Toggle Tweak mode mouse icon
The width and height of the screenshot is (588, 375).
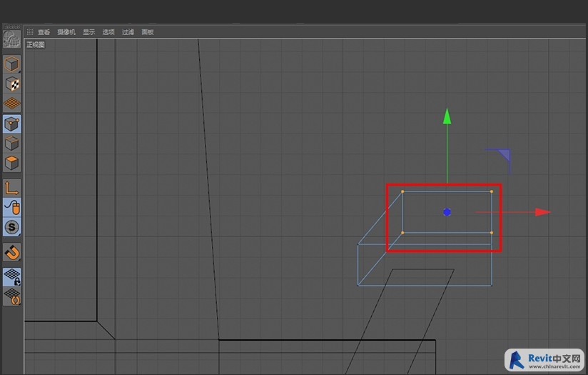coord(11,207)
